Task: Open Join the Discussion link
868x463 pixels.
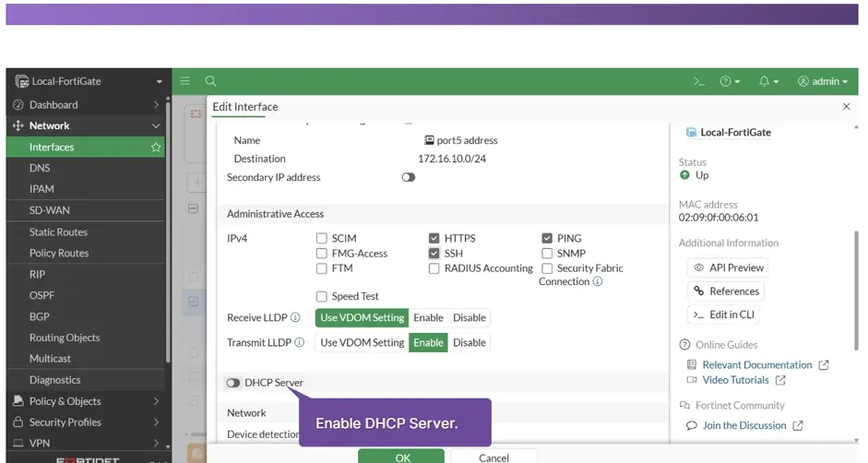Action: pyautogui.click(x=744, y=425)
